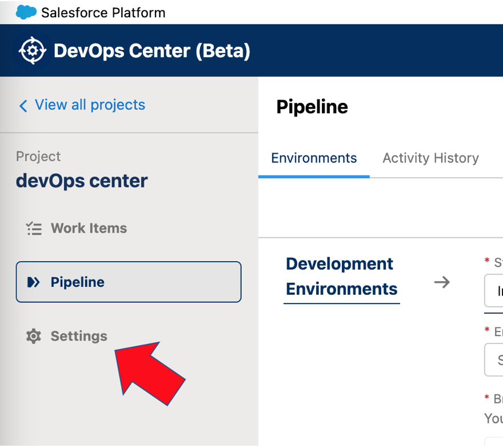Click the Salesforce cloud logo

pyautogui.click(x=26, y=12)
